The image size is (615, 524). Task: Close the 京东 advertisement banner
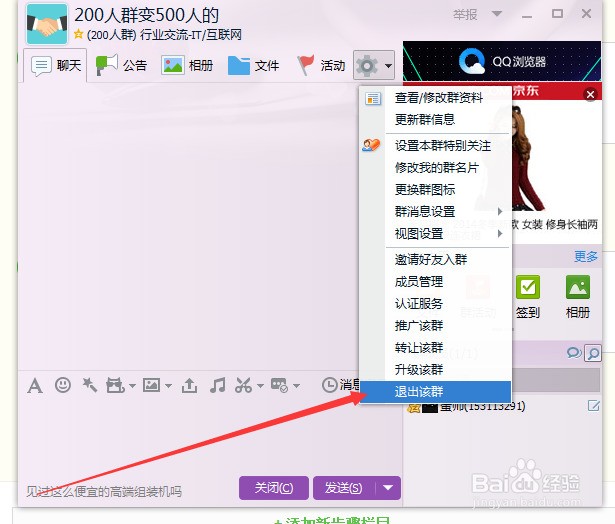pos(590,95)
